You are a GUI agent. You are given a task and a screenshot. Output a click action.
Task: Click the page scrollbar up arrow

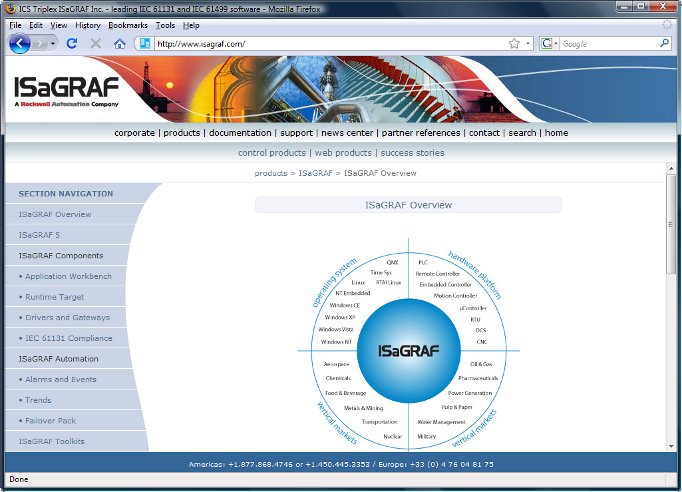tap(671, 168)
